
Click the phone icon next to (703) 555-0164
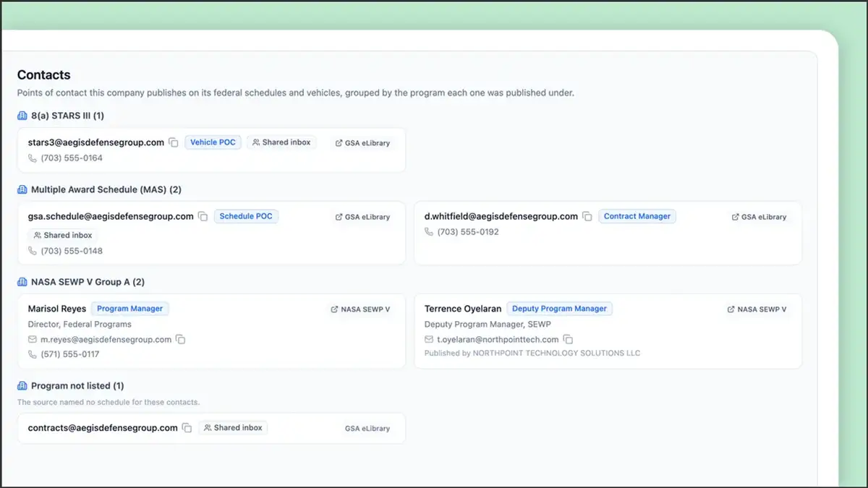point(33,158)
